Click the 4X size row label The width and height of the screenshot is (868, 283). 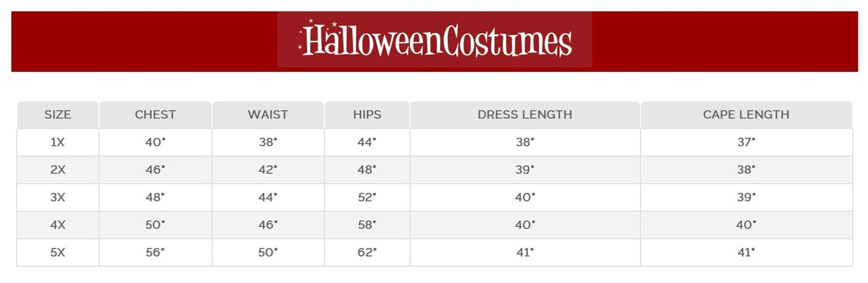(x=58, y=225)
